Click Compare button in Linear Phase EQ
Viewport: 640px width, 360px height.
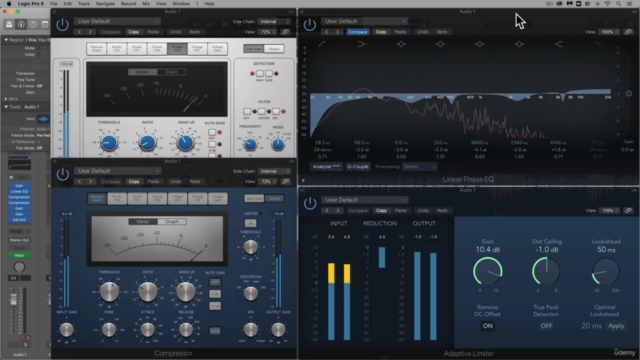point(358,32)
